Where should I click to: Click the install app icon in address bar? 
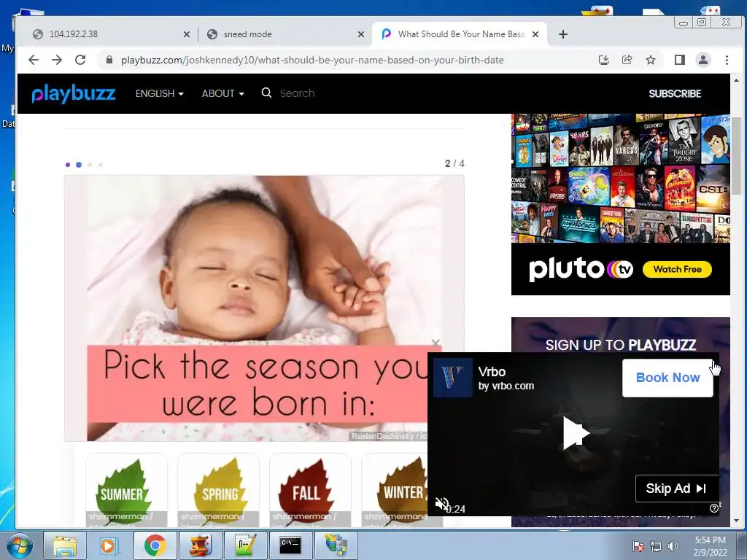[x=603, y=60]
